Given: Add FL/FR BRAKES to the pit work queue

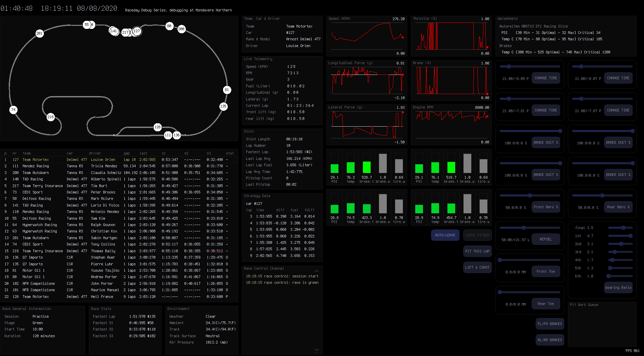Looking at the screenshot, I should (x=550, y=324).
